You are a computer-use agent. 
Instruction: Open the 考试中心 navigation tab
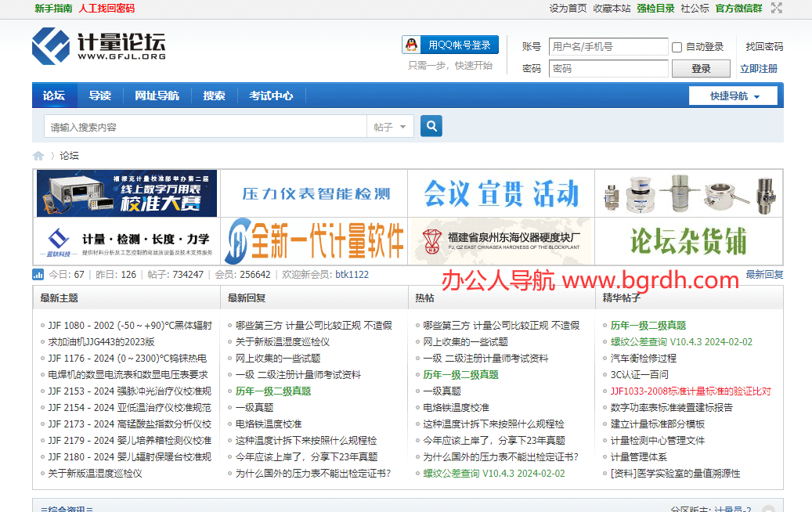(x=271, y=96)
